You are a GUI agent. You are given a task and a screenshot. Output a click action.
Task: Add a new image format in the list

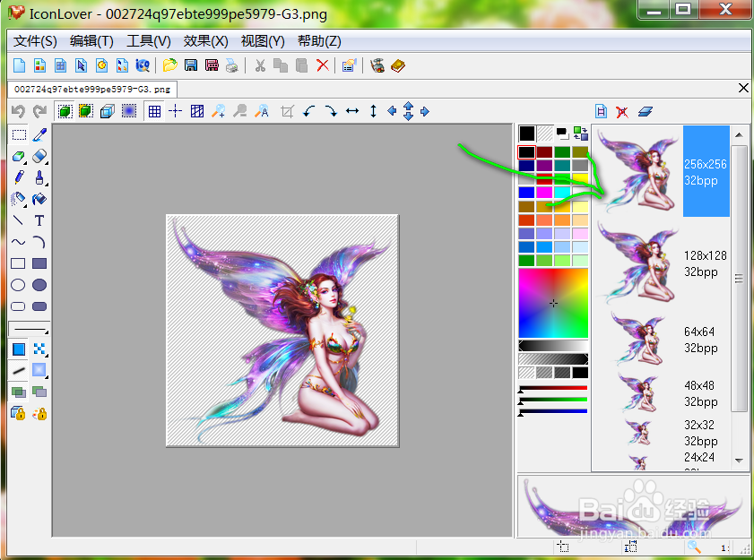coord(601,111)
